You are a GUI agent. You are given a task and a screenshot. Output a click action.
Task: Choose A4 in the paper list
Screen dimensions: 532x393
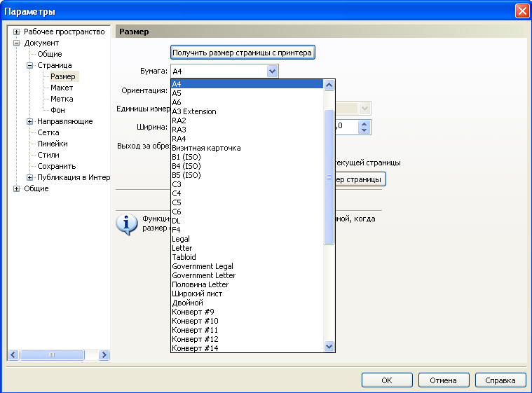tap(247, 84)
